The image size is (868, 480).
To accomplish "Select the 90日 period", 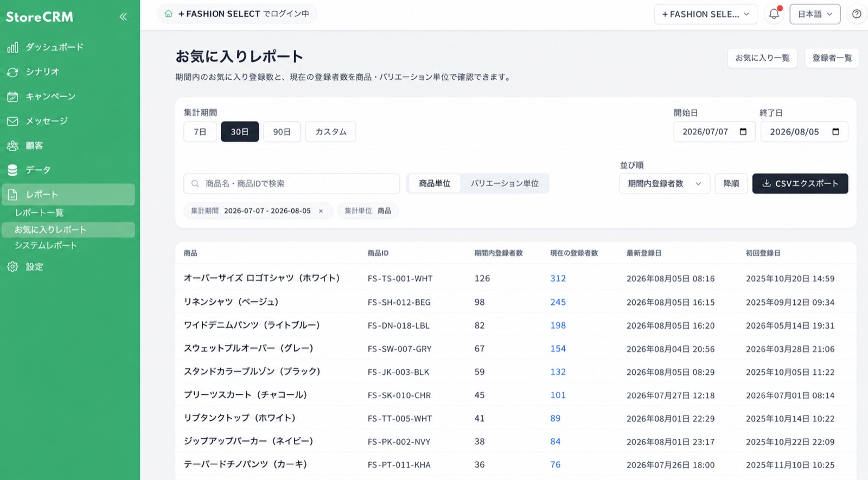I will (282, 132).
